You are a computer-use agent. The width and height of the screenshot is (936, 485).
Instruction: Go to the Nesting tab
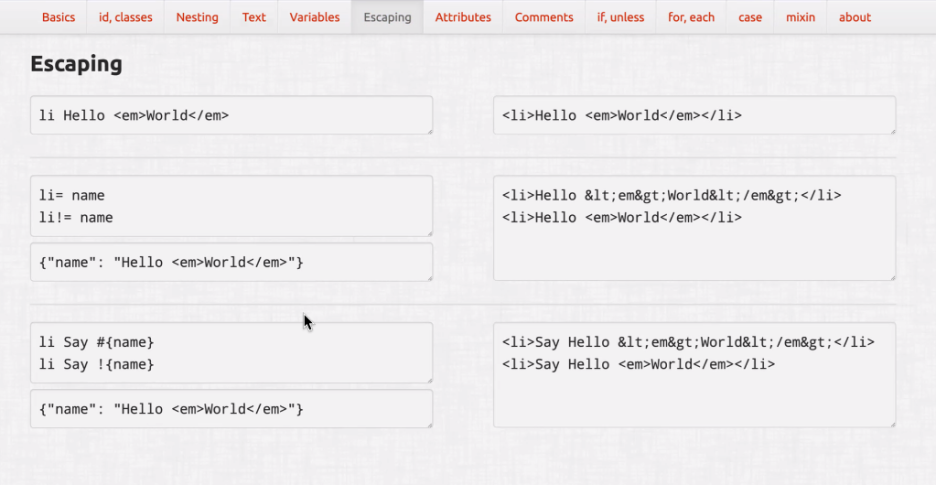(197, 17)
